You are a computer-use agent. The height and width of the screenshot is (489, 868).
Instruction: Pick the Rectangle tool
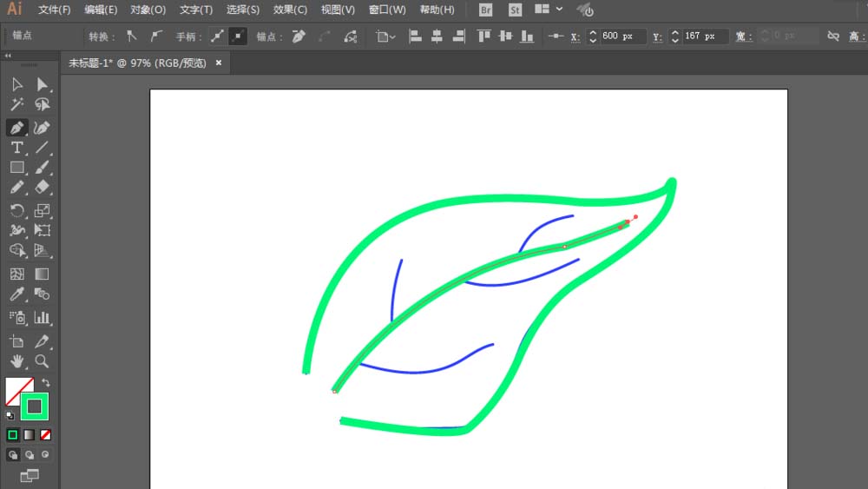(x=16, y=168)
